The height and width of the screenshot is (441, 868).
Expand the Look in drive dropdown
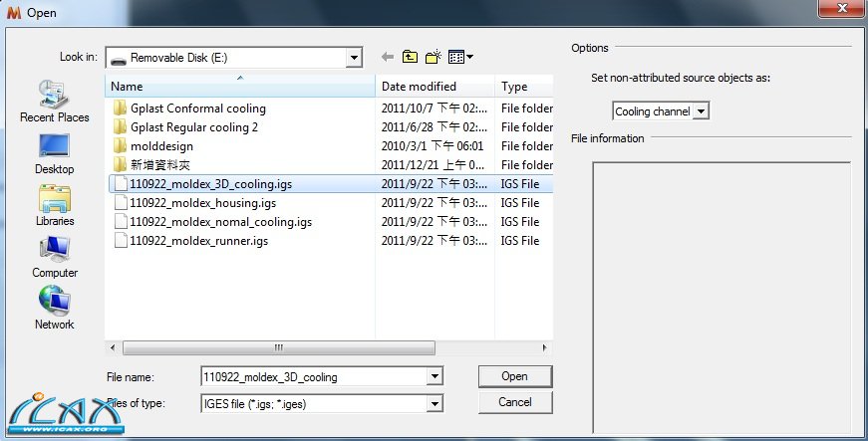click(x=354, y=58)
